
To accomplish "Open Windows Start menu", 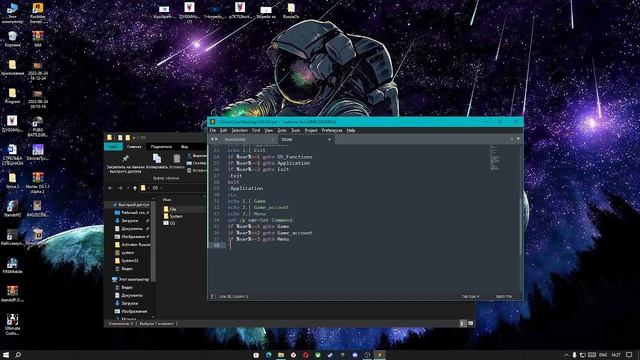I will (6, 355).
